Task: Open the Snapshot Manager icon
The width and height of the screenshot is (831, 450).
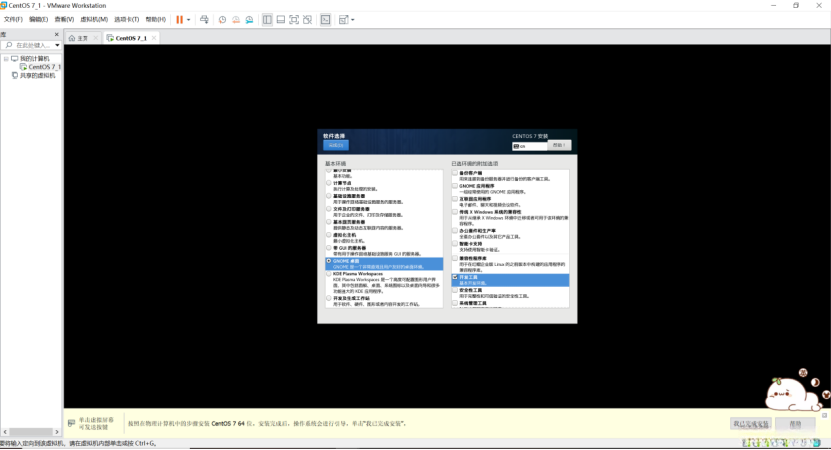Action: pyautogui.click(x=249, y=20)
